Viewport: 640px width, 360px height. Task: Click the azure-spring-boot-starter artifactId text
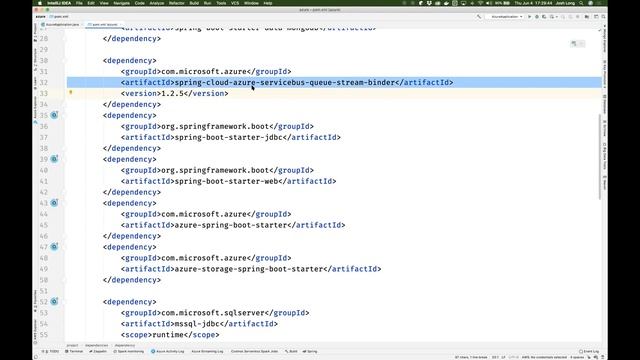coord(231,225)
